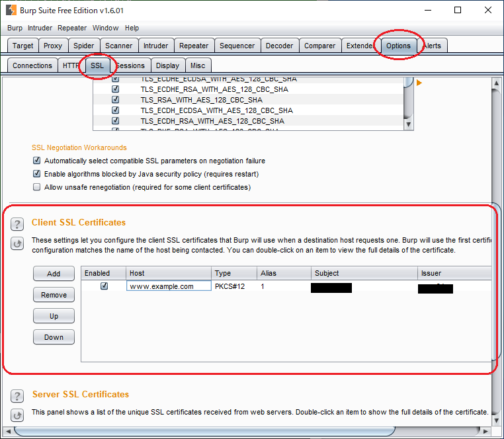The height and width of the screenshot is (439, 504).
Task: Move certificate Up in list
Action: pos(54,316)
